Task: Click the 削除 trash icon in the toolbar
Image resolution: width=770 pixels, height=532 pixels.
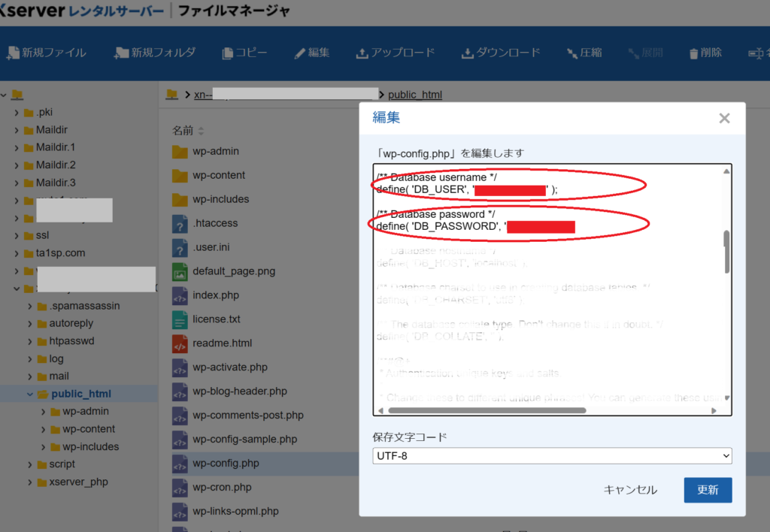Action: [693, 53]
